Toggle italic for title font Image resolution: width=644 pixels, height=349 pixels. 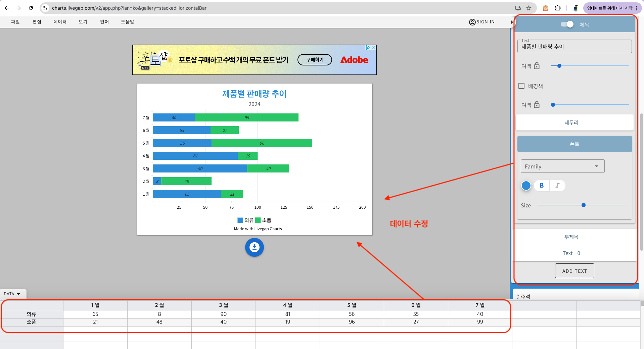(x=557, y=185)
